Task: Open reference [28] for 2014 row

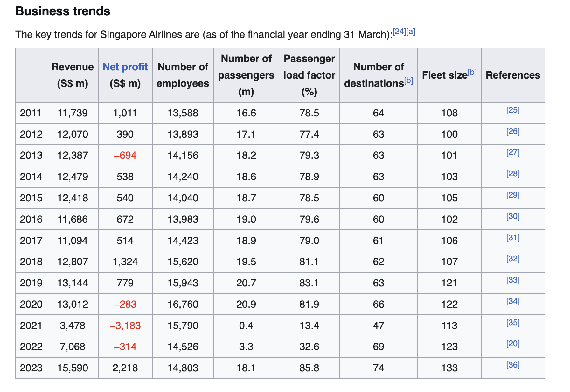Action: click(x=513, y=174)
